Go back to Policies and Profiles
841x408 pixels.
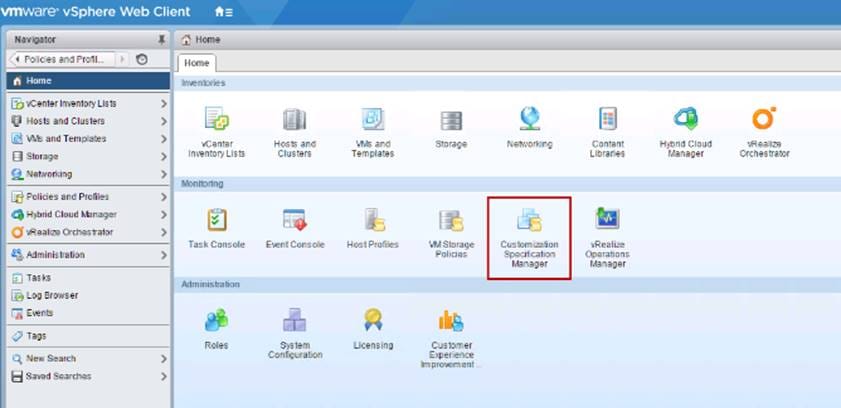[62, 60]
